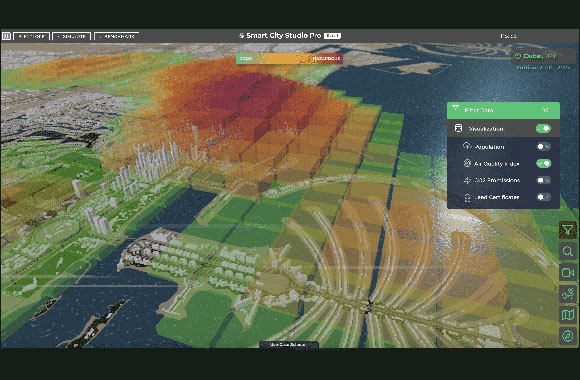Click the Visualization section label
The image size is (580, 380).
486,129
